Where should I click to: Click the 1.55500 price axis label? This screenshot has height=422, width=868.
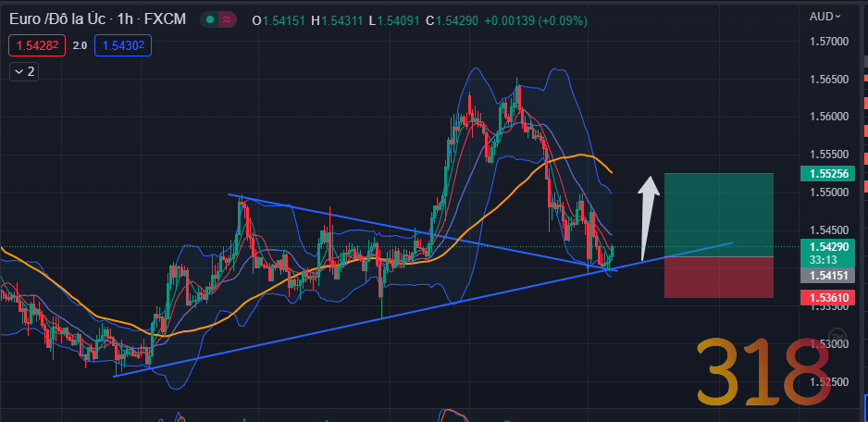[x=829, y=155]
